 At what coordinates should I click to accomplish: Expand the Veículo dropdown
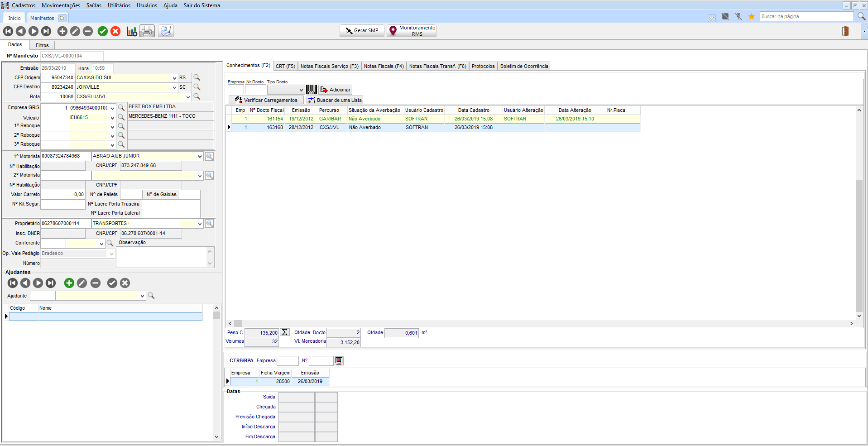tap(112, 118)
